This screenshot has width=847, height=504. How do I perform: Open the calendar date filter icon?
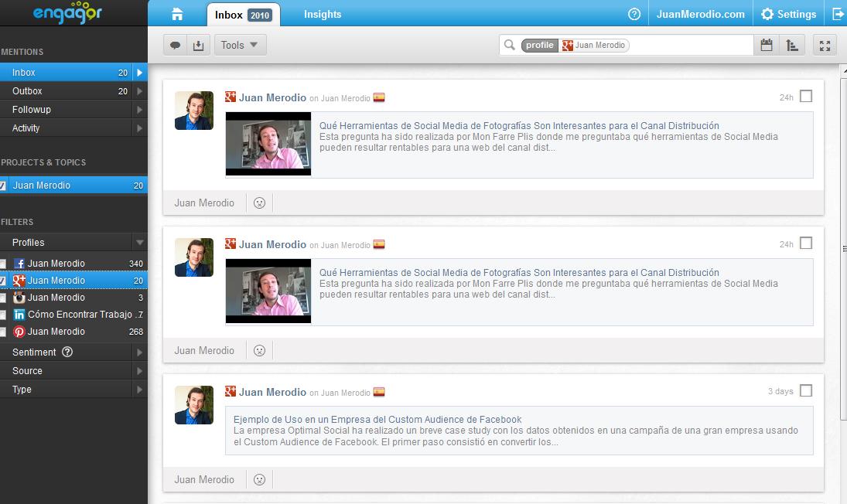pos(766,46)
